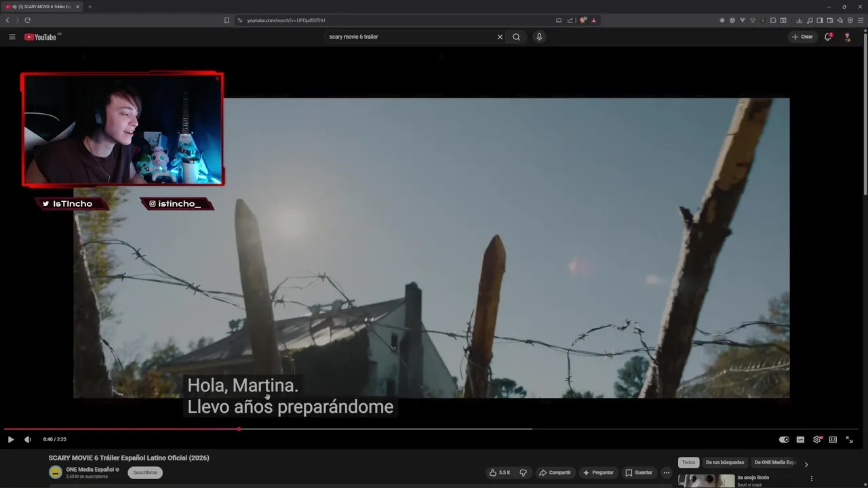Open ONE Media Español channel avatar
This screenshot has width=868, height=488.
coord(55,472)
